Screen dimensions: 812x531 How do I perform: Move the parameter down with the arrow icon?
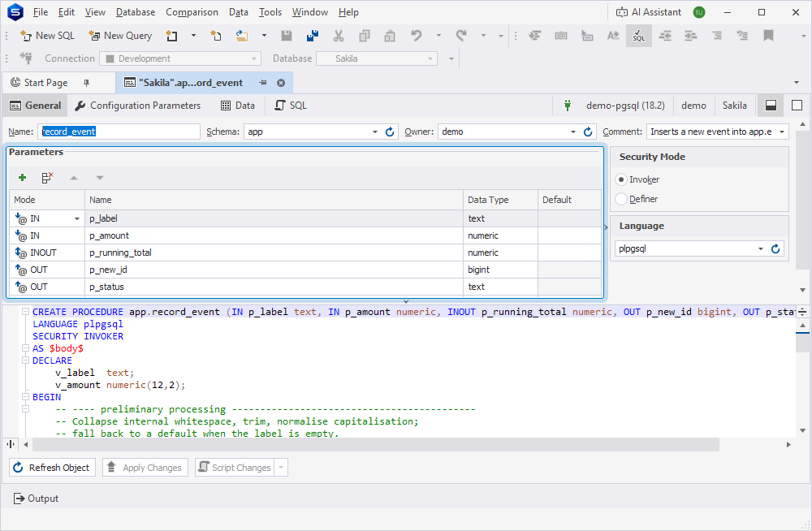[99, 178]
